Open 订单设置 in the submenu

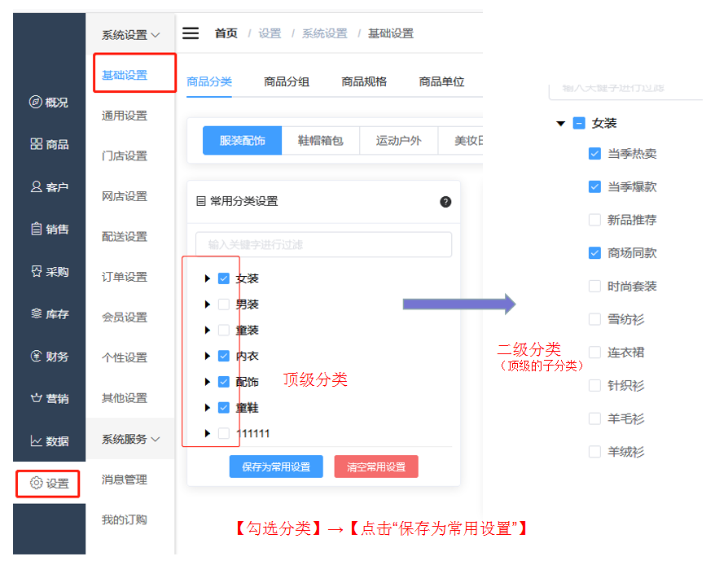[125, 277]
